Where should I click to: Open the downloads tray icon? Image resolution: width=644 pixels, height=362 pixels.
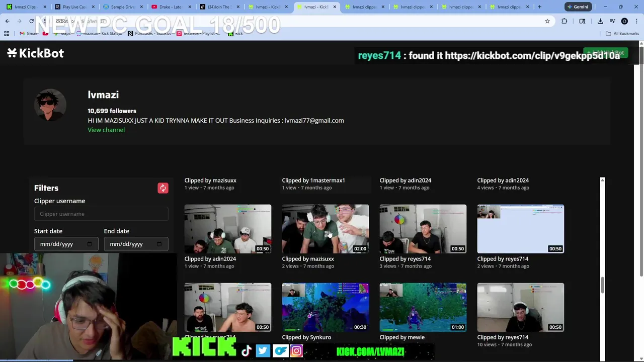click(x=600, y=21)
